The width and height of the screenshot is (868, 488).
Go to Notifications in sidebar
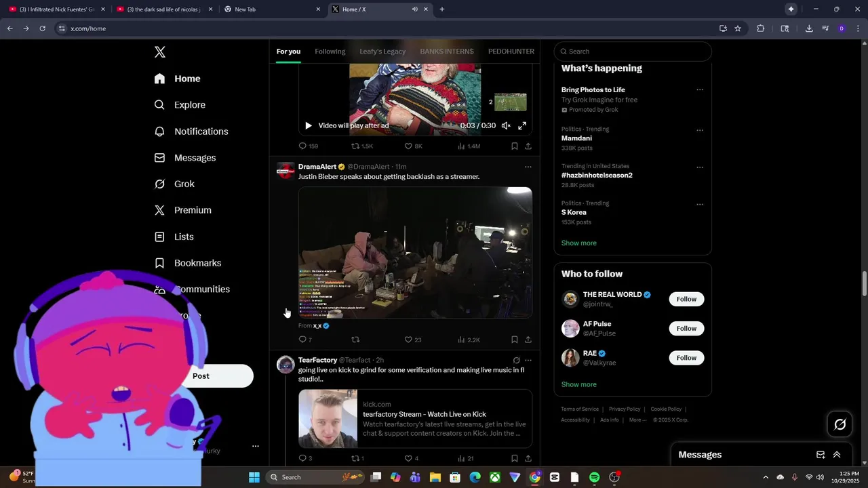point(191,131)
